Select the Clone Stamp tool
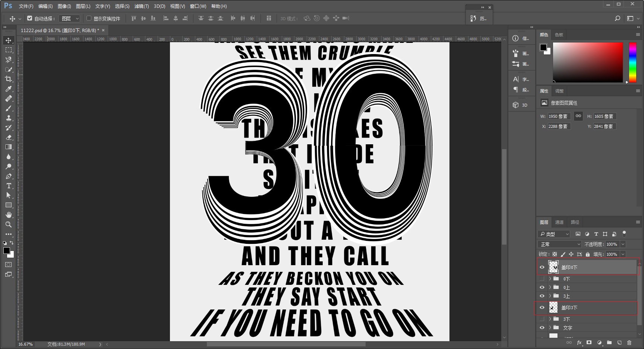This screenshot has width=644, height=349. [x=8, y=118]
